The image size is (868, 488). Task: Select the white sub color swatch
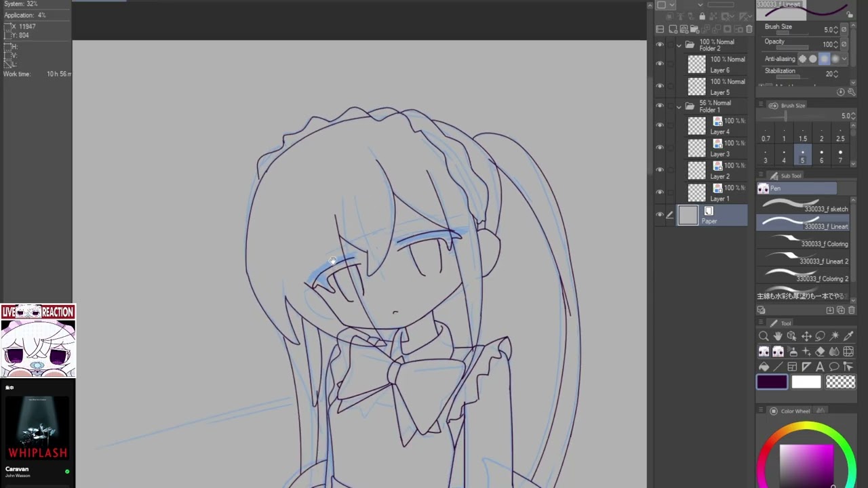point(806,382)
